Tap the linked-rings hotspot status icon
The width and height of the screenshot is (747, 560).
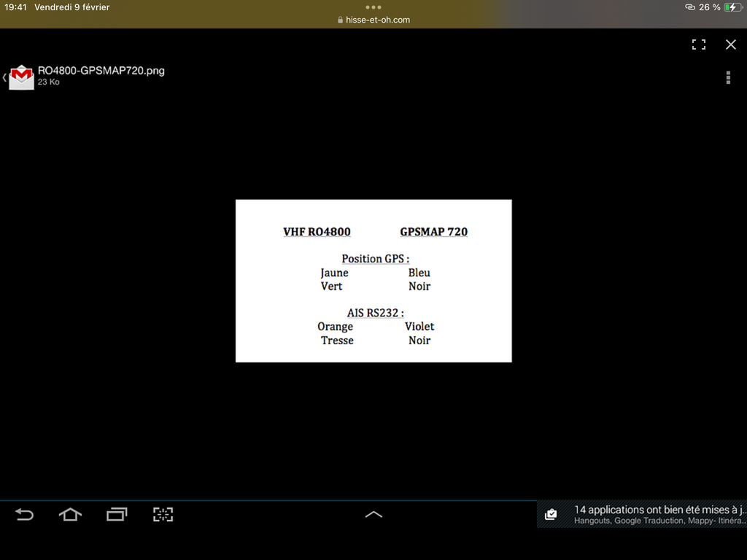pos(690,7)
